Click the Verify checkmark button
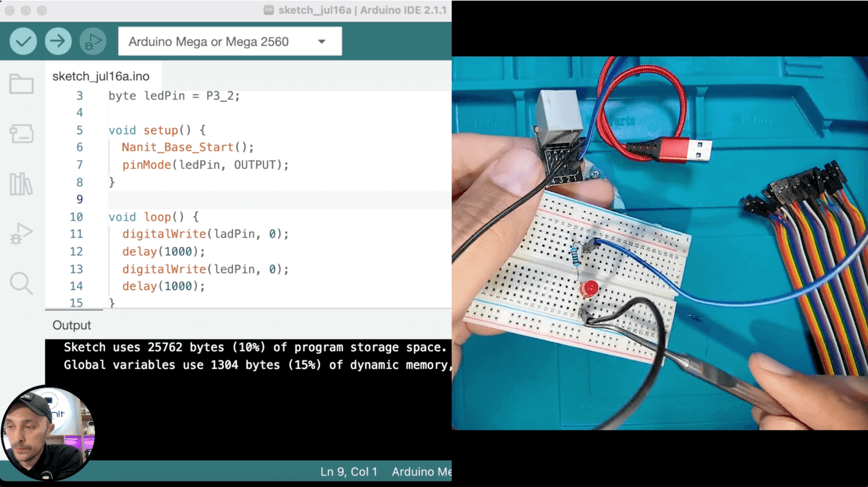Image resolution: width=868 pixels, height=487 pixels. coord(23,41)
